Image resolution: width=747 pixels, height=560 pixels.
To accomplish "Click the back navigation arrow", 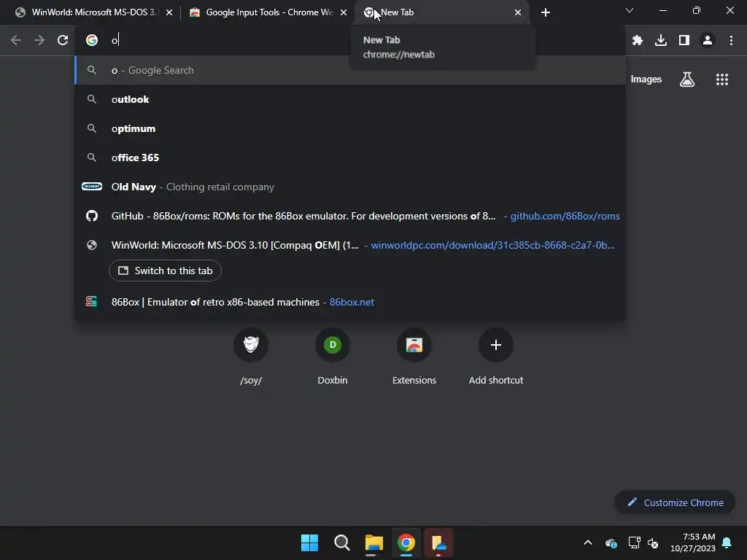I will [x=16, y=41].
